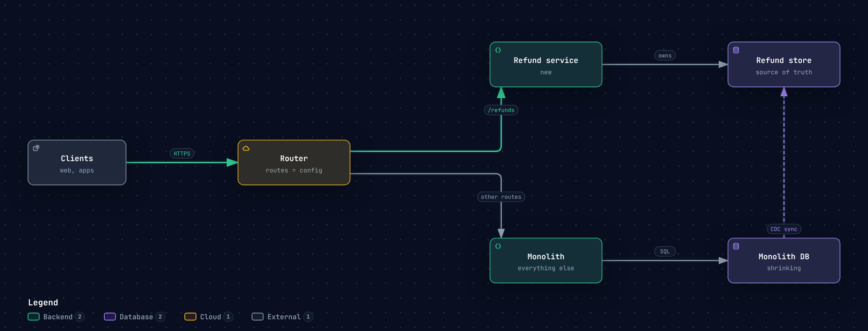The width and height of the screenshot is (868, 331).
Task: Click the purple Database legend swatch
Action: 110,317
